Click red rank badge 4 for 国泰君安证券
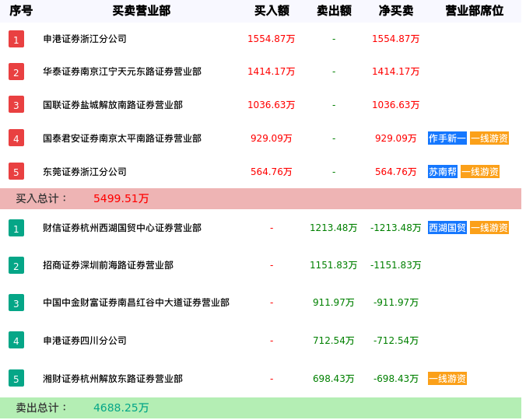This screenshot has height=420, width=526. point(16,138)
